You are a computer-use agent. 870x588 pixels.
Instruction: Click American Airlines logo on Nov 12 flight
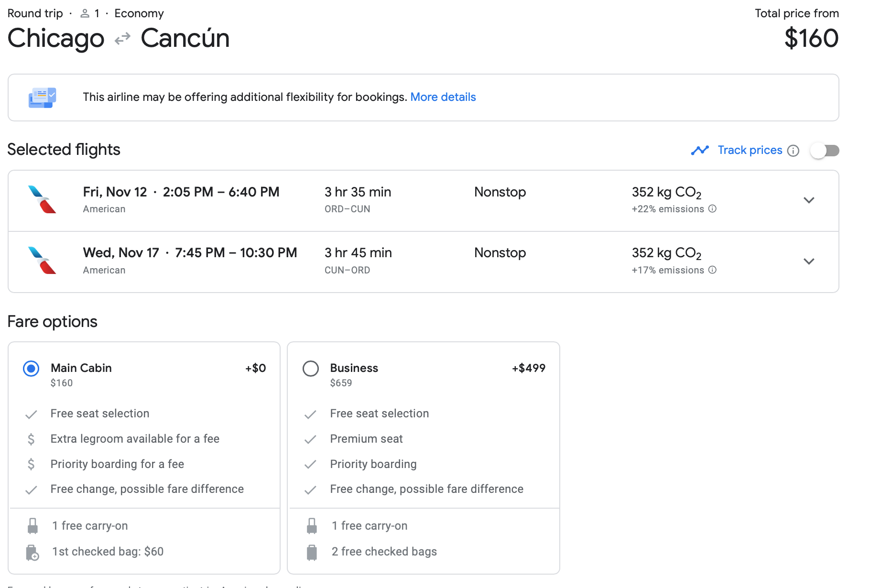42,199
